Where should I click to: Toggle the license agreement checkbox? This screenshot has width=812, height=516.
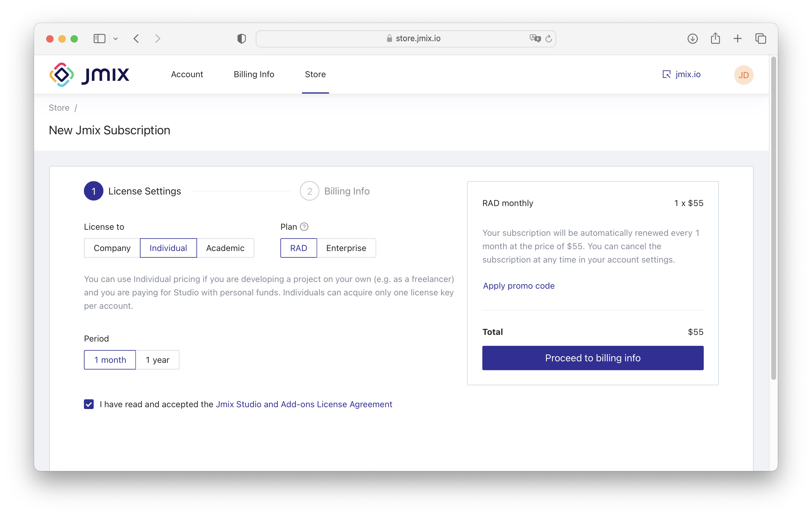coord(89,404)
